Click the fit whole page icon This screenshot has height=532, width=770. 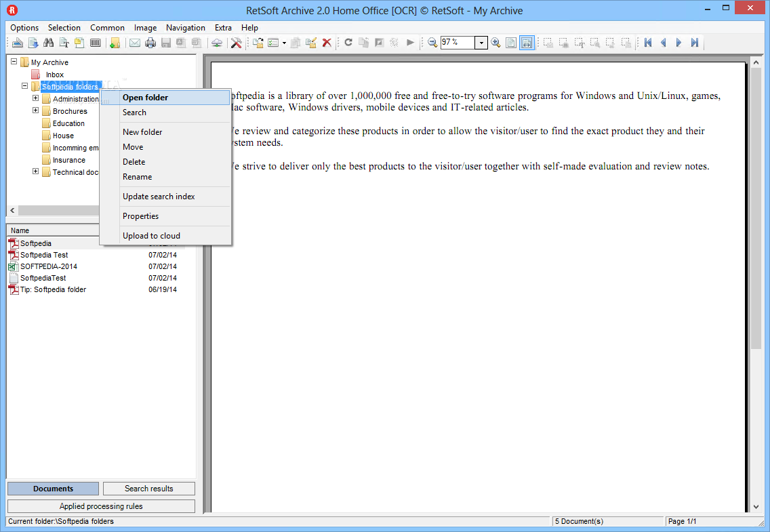coord(510,43)
